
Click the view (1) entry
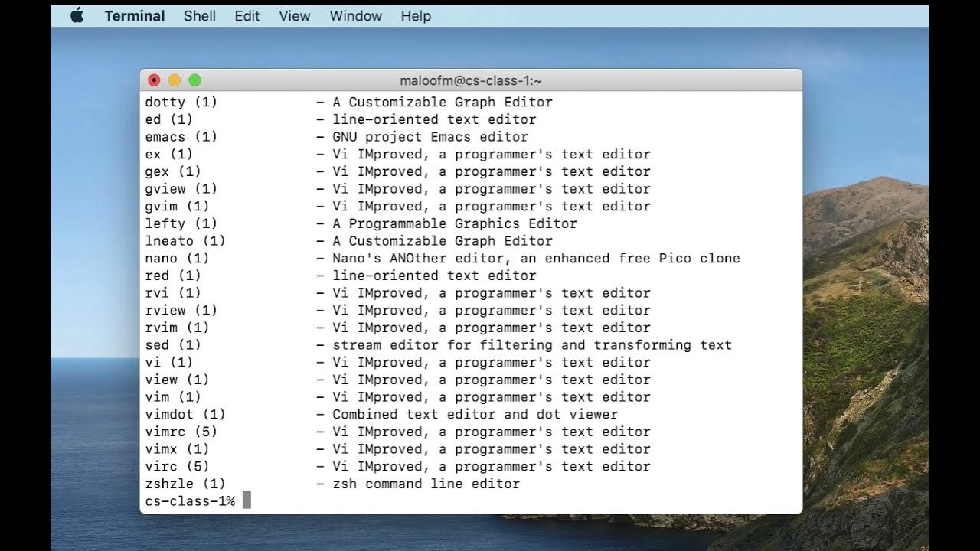[x=177, y=380]
